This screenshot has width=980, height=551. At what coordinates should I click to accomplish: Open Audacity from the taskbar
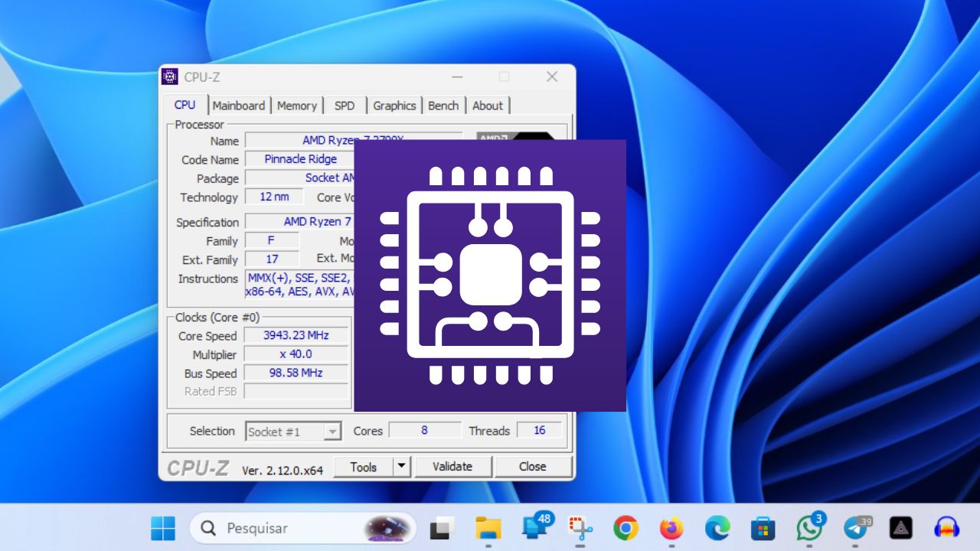[947, 528]
